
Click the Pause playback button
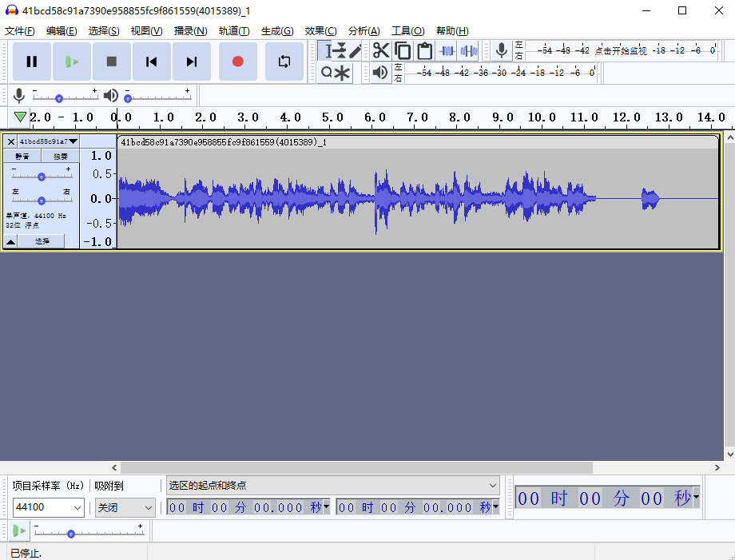click(x=31, y=62)
